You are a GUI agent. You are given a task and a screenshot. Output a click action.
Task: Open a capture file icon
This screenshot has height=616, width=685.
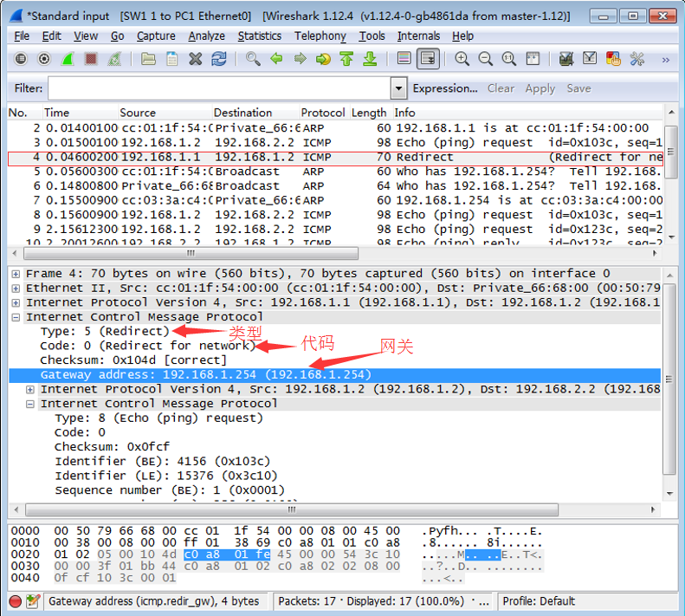click(148, 59)
